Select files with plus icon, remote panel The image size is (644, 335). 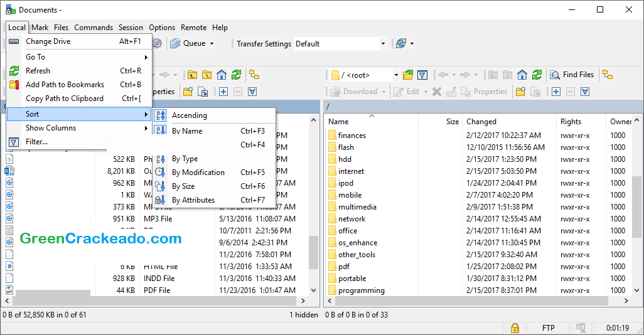(x=556, y=92)
